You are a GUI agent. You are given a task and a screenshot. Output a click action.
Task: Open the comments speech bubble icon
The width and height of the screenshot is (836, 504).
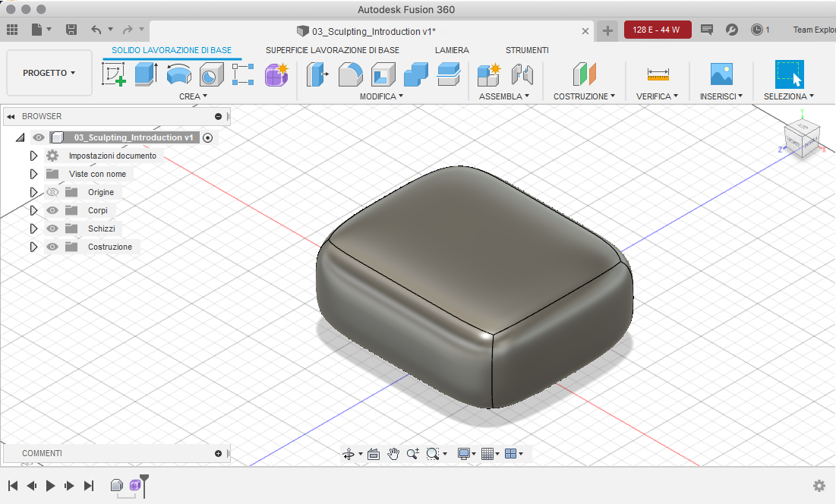707,30
